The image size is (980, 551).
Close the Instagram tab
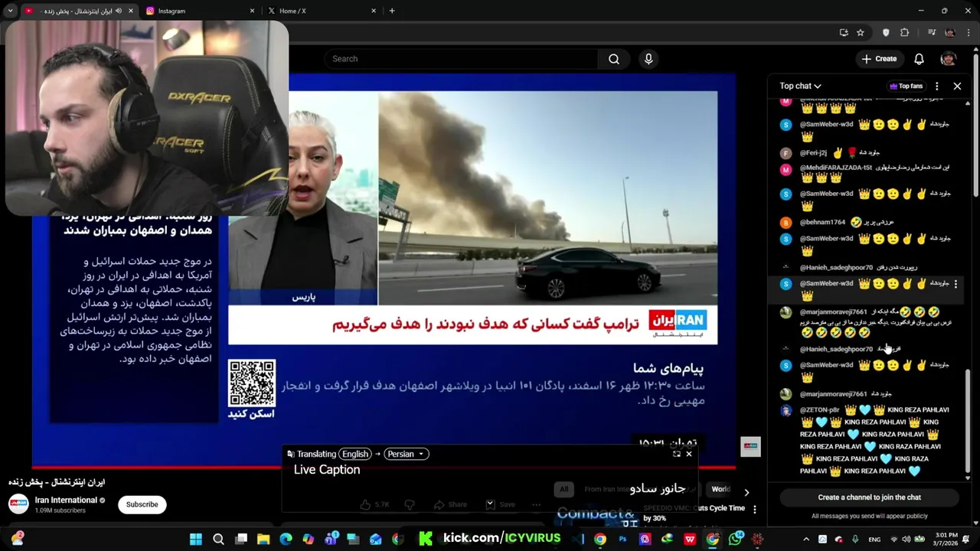(x=253, y=11)
